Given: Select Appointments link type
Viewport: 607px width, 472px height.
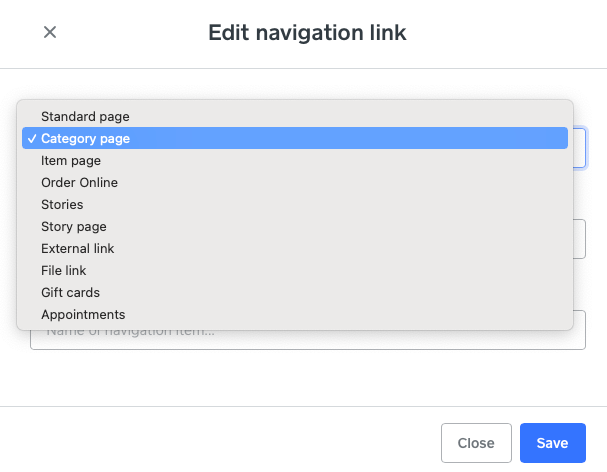Looking at the screenshot, I should [83, 315].
